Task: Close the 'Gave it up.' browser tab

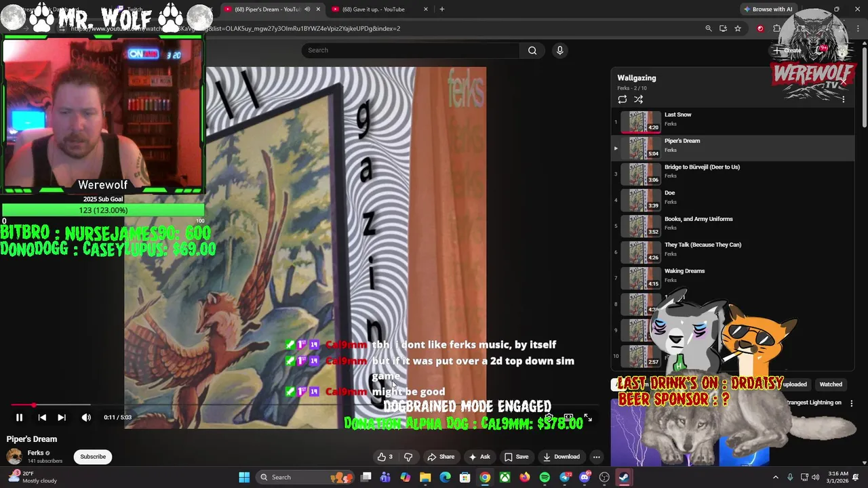Action: click(426, 9)
